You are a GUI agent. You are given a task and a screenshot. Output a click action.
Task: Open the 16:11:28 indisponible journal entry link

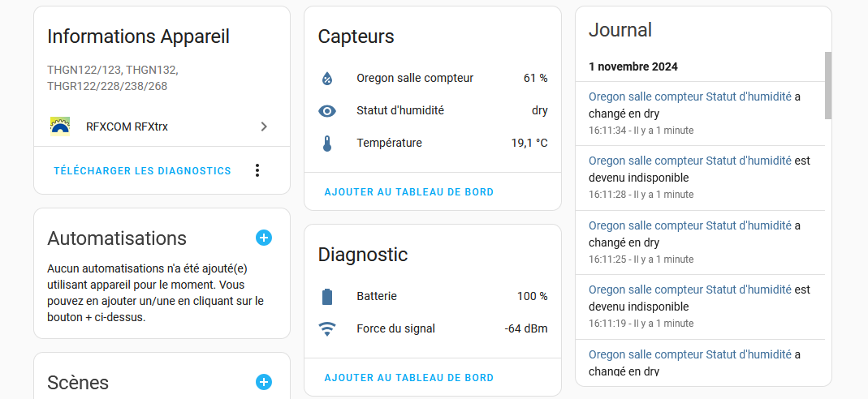tap(690, 161)
